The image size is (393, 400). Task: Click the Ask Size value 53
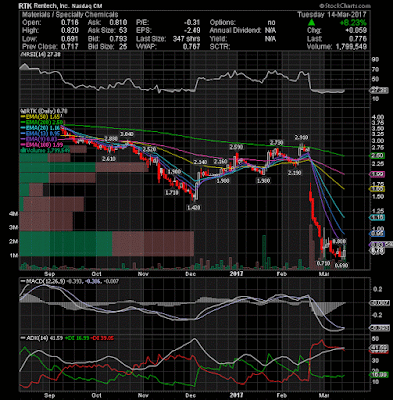[x=123, y=31]
